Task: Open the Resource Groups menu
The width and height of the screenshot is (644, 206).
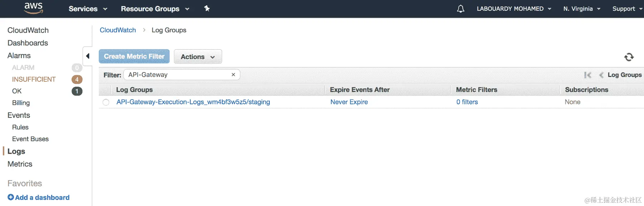Action: pyautogui.click(x=155, y=9)
